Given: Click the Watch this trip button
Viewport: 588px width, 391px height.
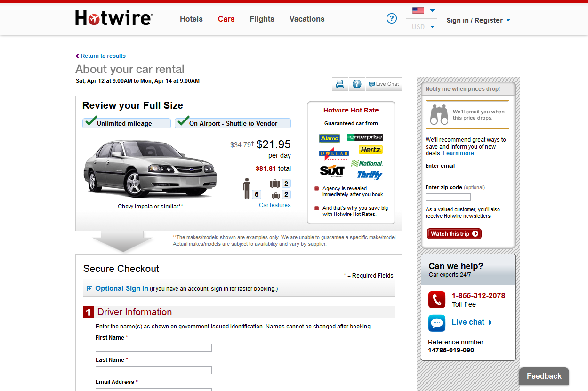Looking at the screenshot, I should [454, 234].
